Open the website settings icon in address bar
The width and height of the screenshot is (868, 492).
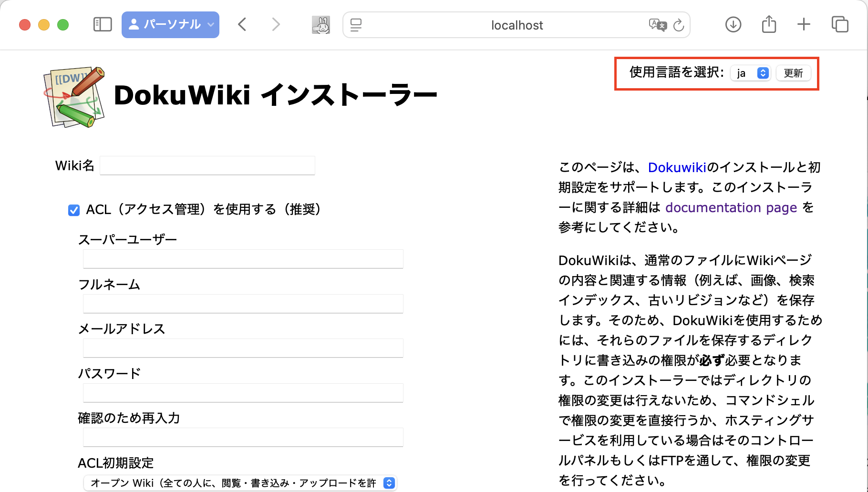tap(355, 25)
